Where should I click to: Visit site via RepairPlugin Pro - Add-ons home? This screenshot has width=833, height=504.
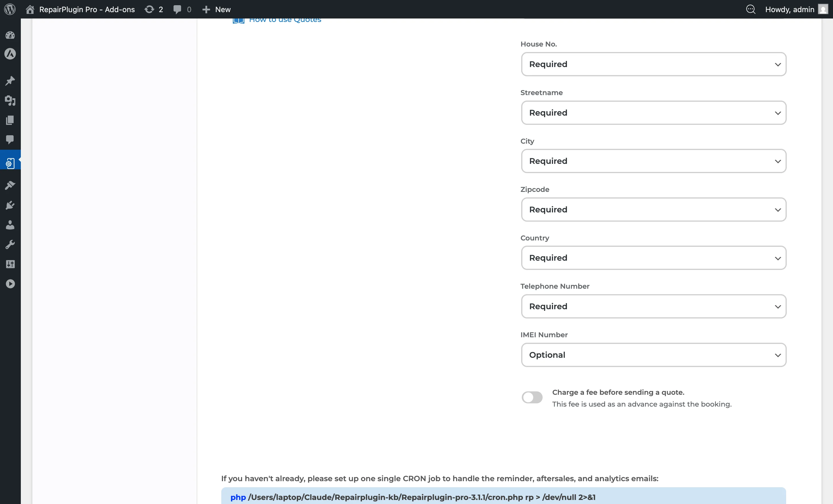(x=80, y=9)
